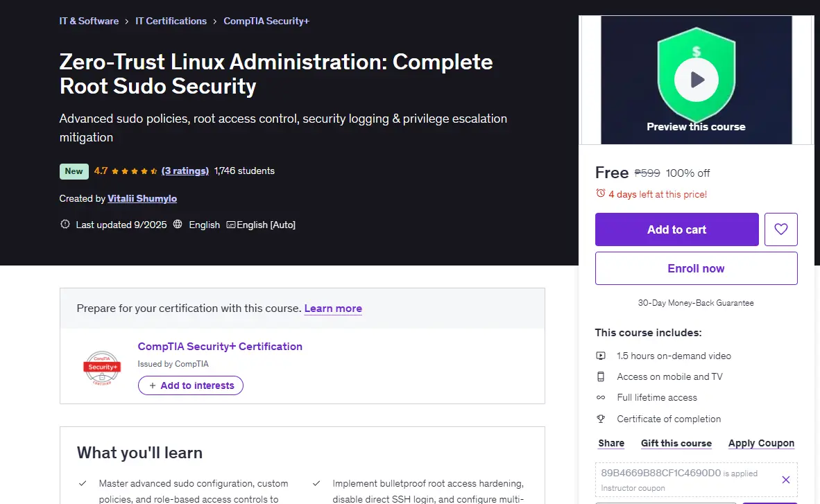Click Add to interests button
820x504 pixels.
[x=190, y=385]
